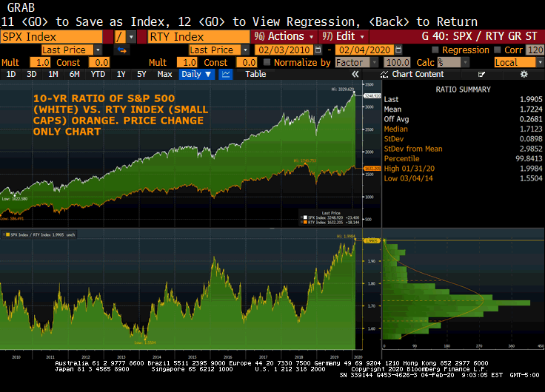Image resolution: width=545 pixels, height=392 pixels.
Task: Click the High 01/31/20 row
Action: (x=463, y=169)
